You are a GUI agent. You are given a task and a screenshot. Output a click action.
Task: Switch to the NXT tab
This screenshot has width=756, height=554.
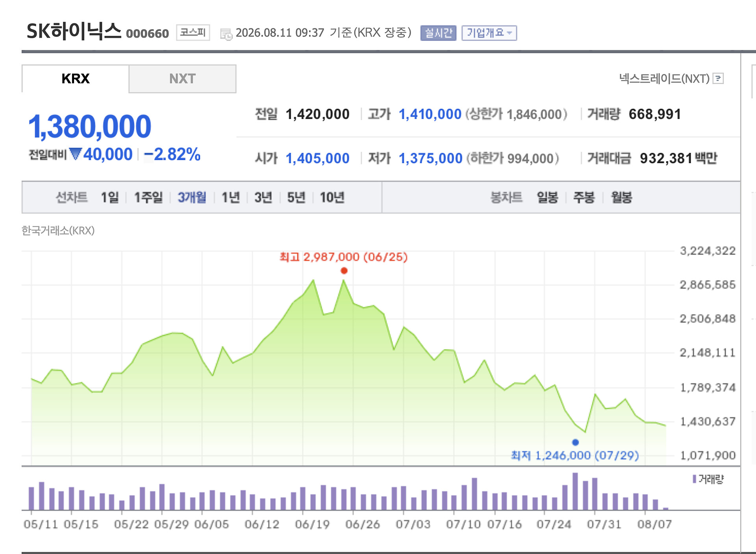pyautogui.click(x=182, y=79)
